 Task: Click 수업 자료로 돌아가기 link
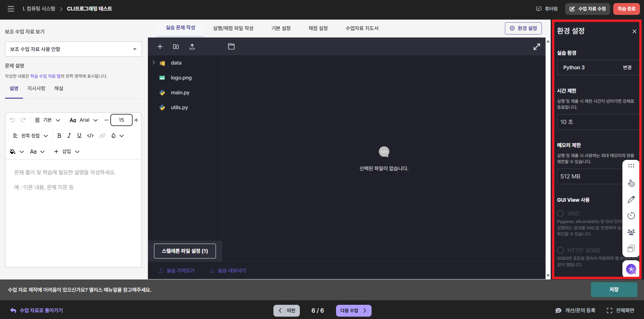click(x=37, y=310)
